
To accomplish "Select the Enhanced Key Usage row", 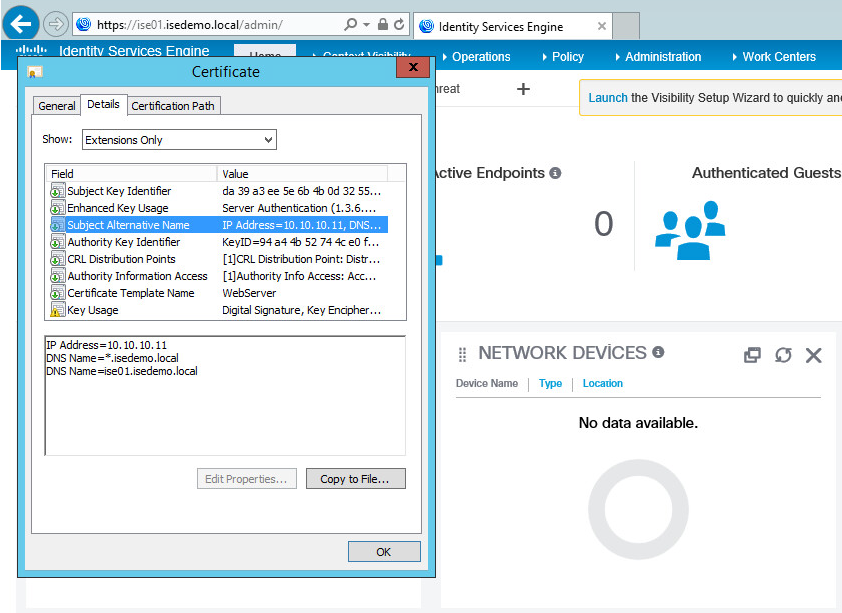I will point(219,208).
